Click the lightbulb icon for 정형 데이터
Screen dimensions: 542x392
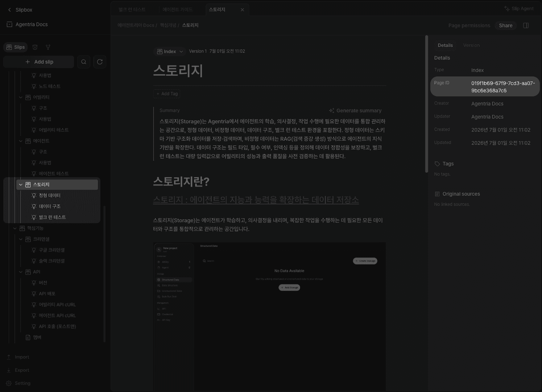(x=34, y=195)
